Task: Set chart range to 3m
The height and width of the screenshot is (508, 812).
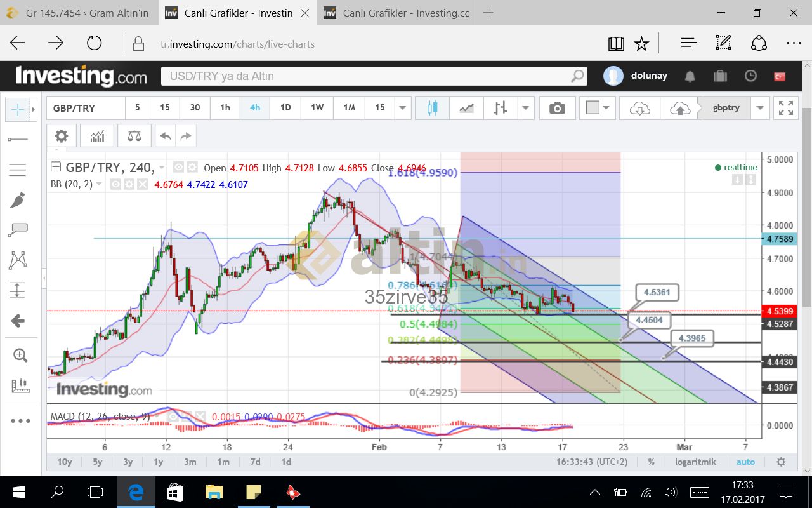Action: [x=190, y=462]
